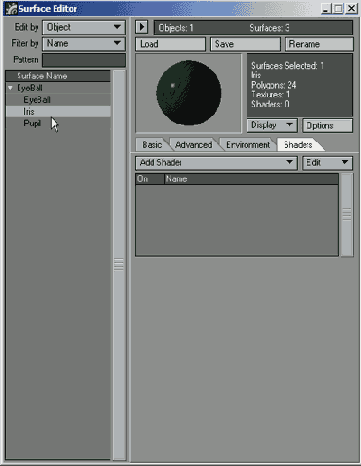Click the collapse arrow button beside Objects
The image size is (361, 466).
pyautogui.click(x=142, y=27)
